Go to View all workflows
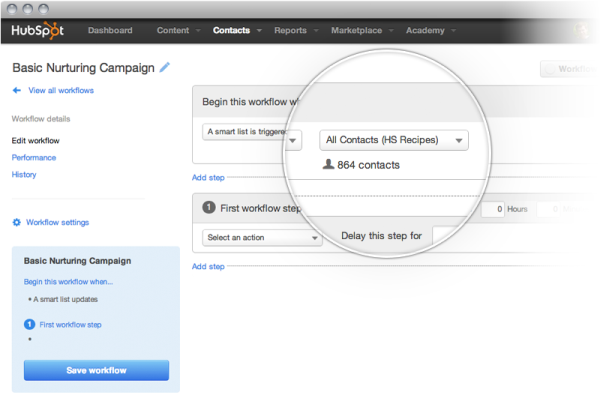 [x=61, y=90]
